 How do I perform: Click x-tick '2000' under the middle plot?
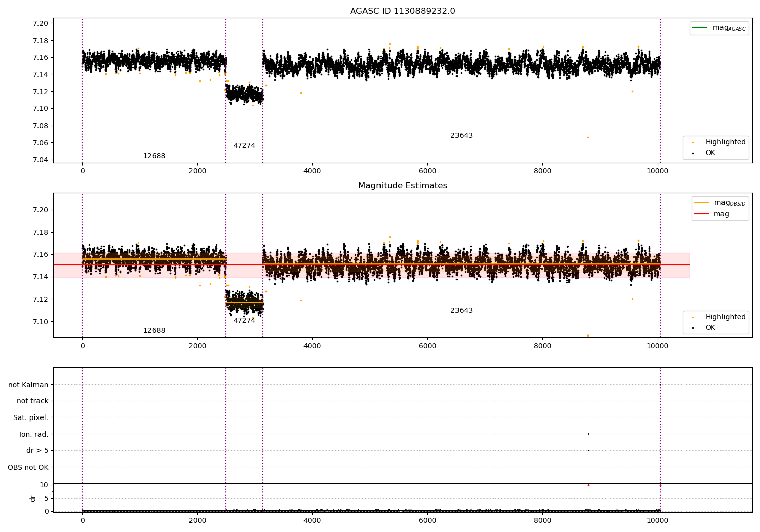(x=197, y=346)
